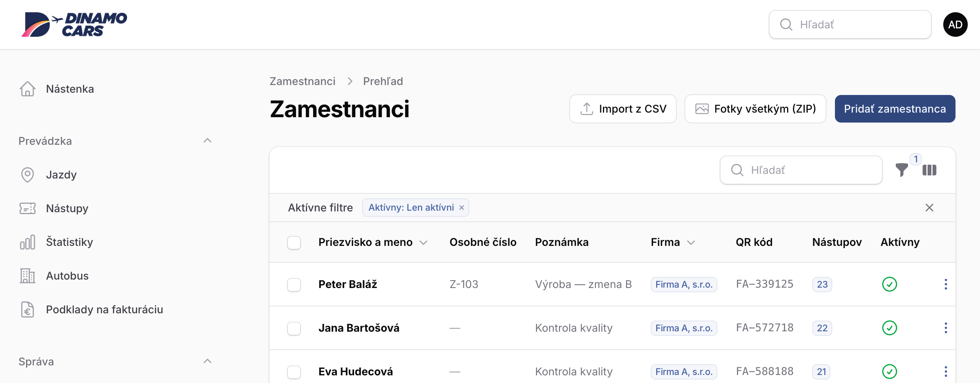The image size is (980, 383).
Task: Click the Nástupov count badge 23
Action: (x=822, y=285)
